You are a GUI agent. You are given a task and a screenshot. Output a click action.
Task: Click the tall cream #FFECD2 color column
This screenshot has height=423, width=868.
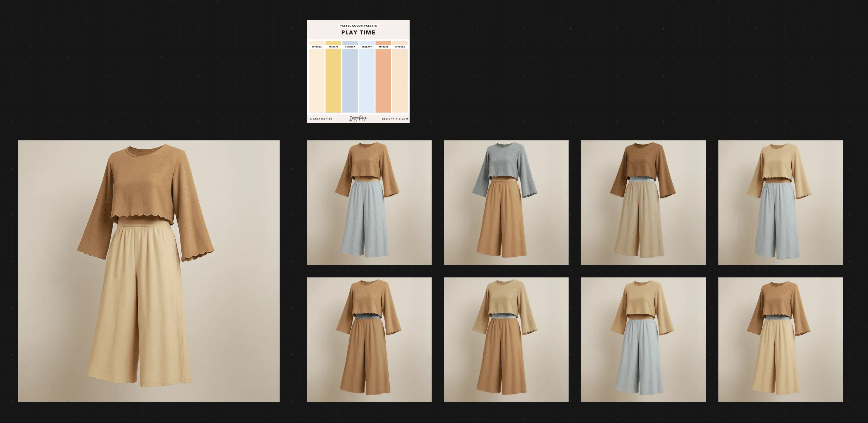pyautogui.click(x=316, y=81)
